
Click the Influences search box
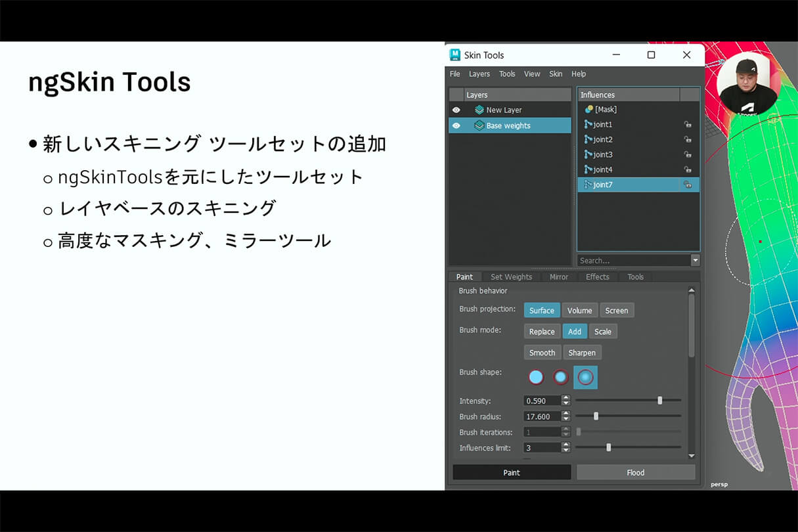634,261
